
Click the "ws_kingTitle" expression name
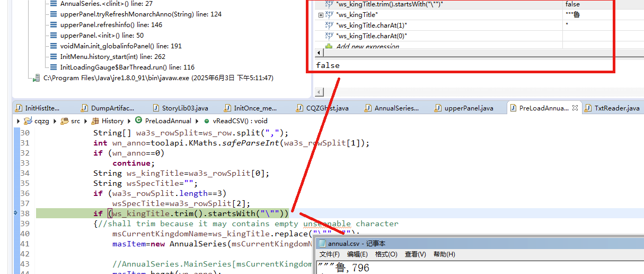pos(357,15)
